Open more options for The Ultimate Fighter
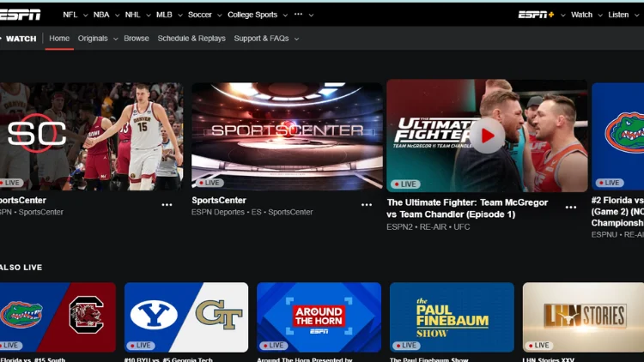644x362 pixels. 571,207
